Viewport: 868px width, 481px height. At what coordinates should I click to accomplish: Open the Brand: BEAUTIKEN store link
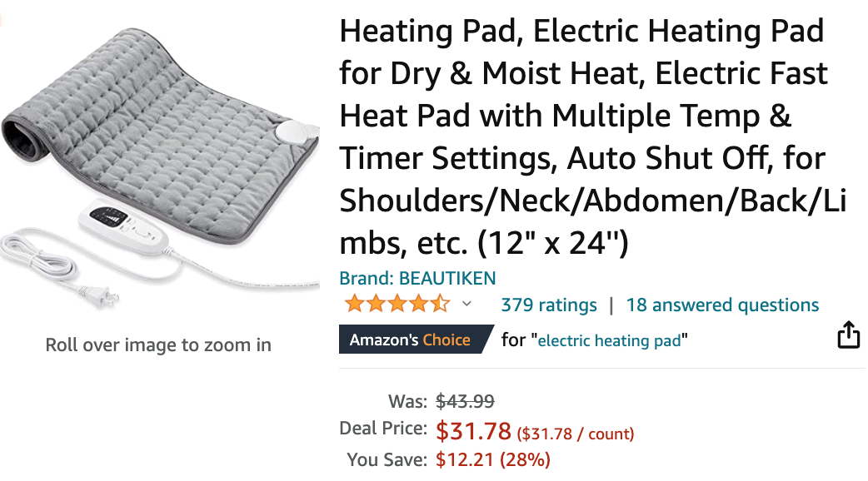417,278
